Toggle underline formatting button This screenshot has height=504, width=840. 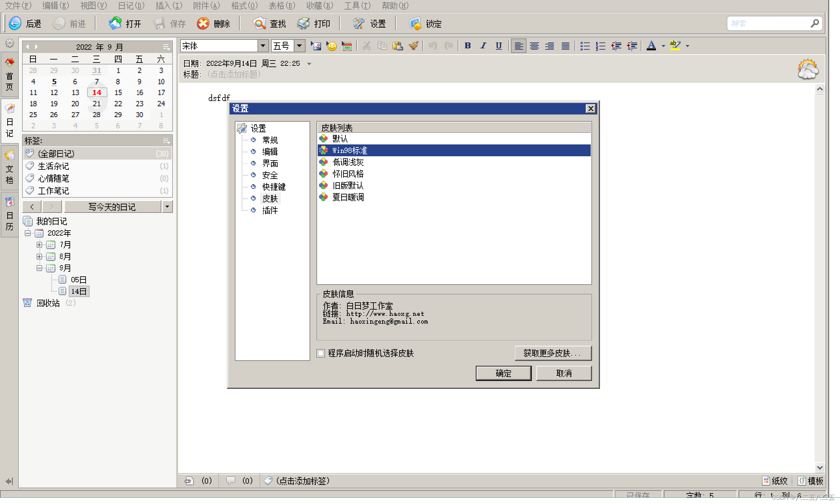coord(498,46)
